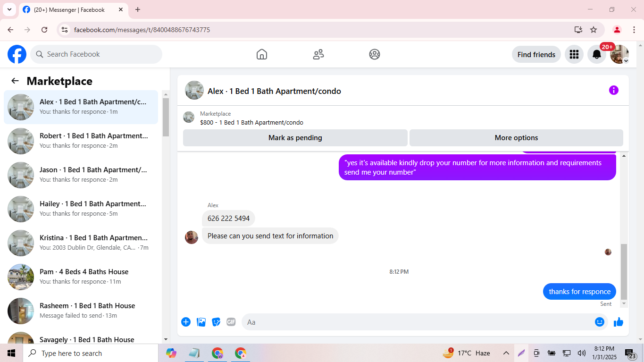Click Alex's phone number message
The height and width of the screenshot is (362, 644).
click(229, 219)
